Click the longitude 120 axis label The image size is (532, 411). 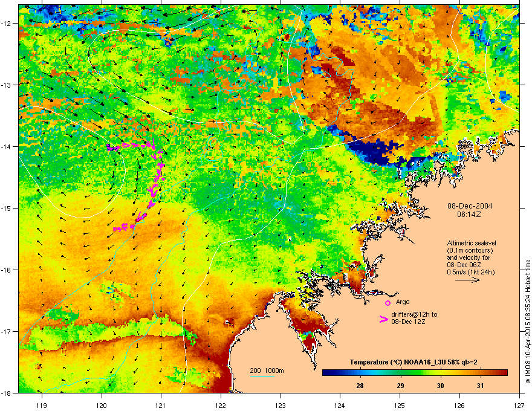click(102, 405)
